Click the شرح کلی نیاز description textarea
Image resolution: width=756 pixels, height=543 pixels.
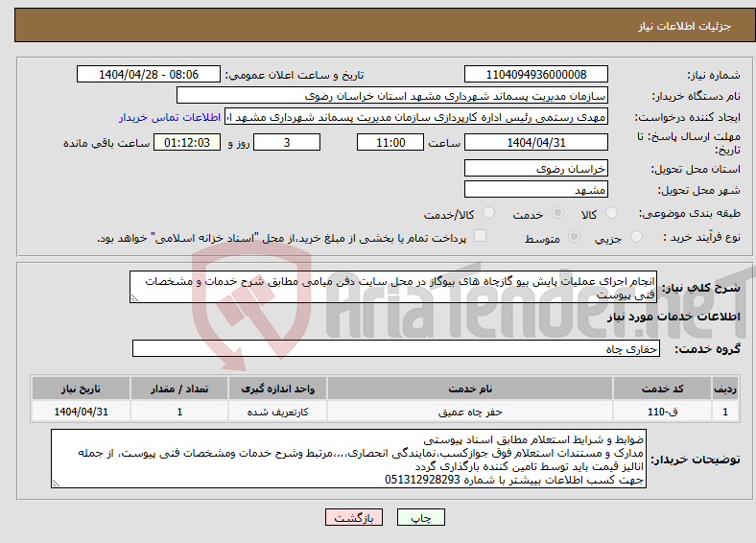pos(393,288)
